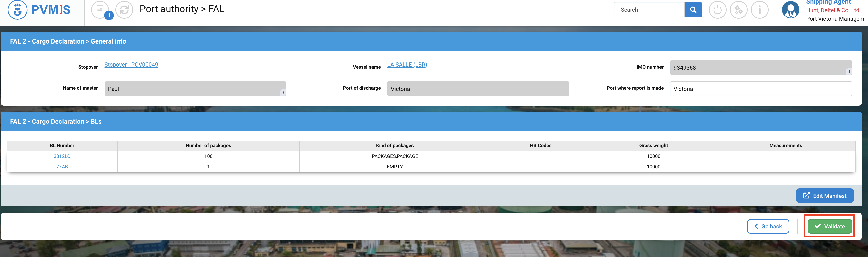Open the gears settings icon
The image size is (868, 257).
pos(738,10)
